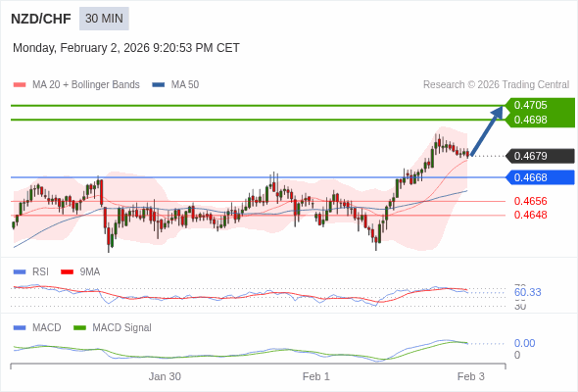Click the MA 50 legend label
The width and height of the screenshot is (578, 392).
[x=185, y=85]
